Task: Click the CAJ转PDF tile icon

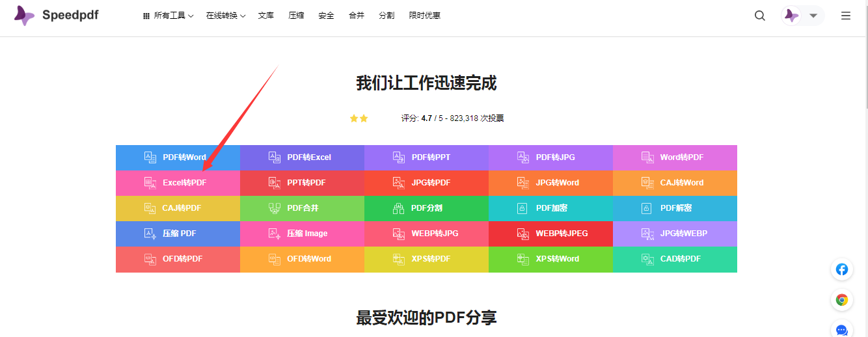Action: (x=150, y=208)
